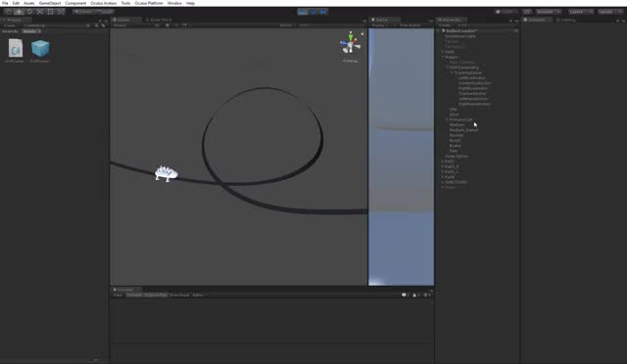The height and width of the screenshot is (364, 627).
Task: Toggle Collapse in the Console panel
Action: (134, 296)
